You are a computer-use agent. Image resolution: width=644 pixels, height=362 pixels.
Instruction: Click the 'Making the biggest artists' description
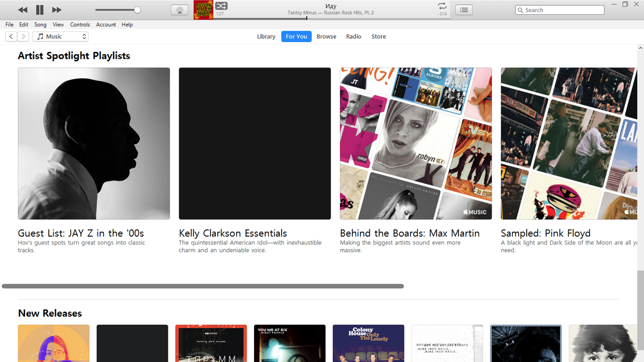point(400,247)
